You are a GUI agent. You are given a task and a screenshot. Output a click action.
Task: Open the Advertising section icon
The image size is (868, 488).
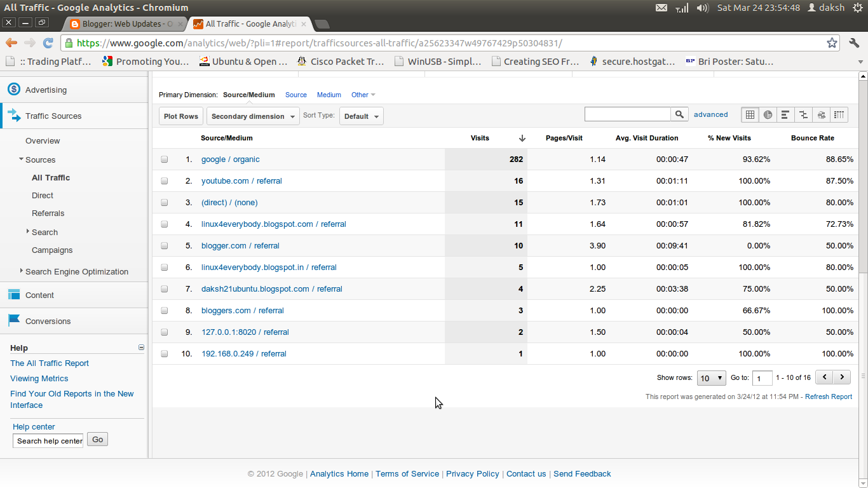[13, 90]
